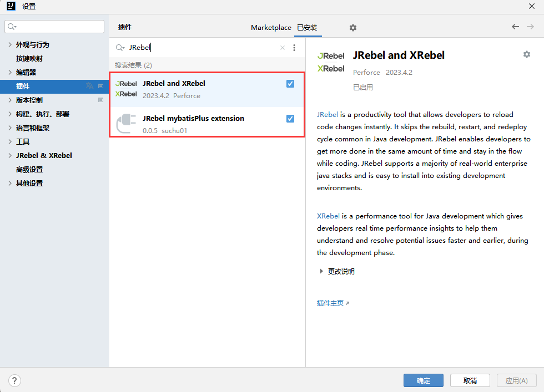The height and width of the screenshot is (392, 544).
Task: Expand the 编辑器 settings node
Action: coord(10,73)
